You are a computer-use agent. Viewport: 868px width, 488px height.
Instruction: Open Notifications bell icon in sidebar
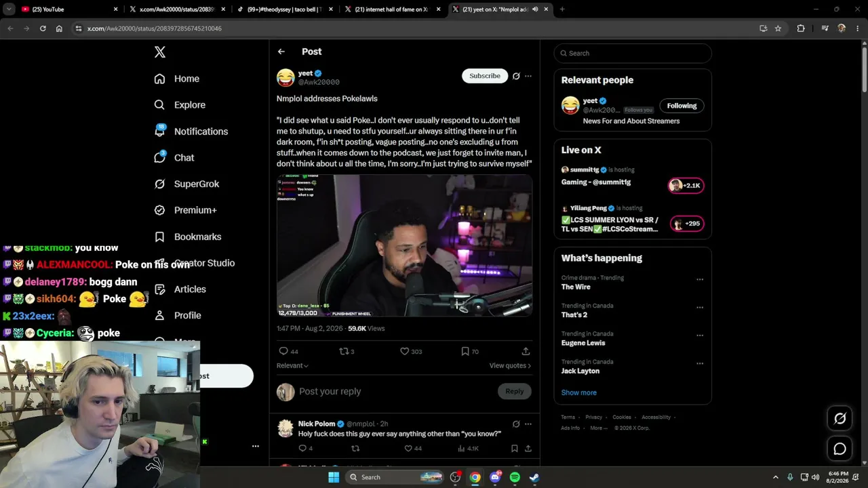click(x=159, y=131)
